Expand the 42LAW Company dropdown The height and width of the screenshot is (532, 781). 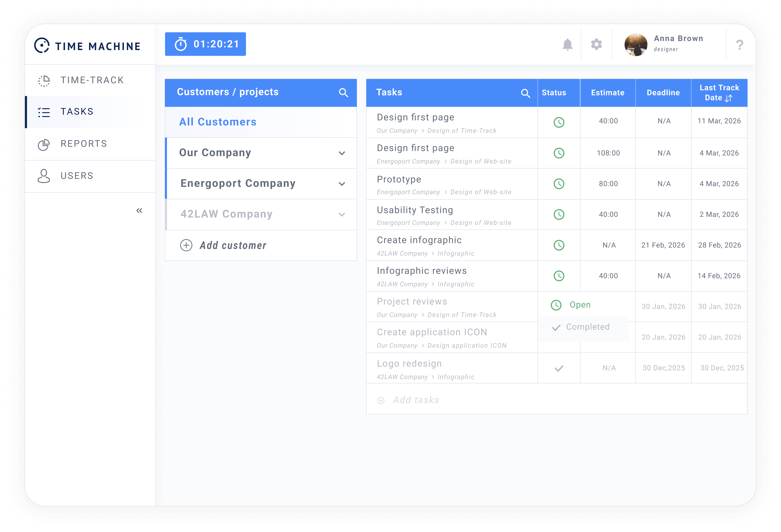click(x=342, y=215)
